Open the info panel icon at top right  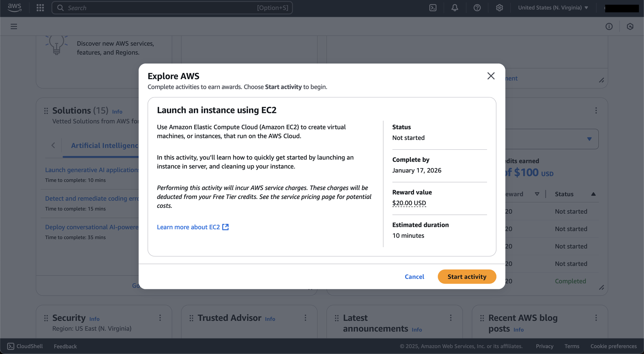[x=609, y=27]
